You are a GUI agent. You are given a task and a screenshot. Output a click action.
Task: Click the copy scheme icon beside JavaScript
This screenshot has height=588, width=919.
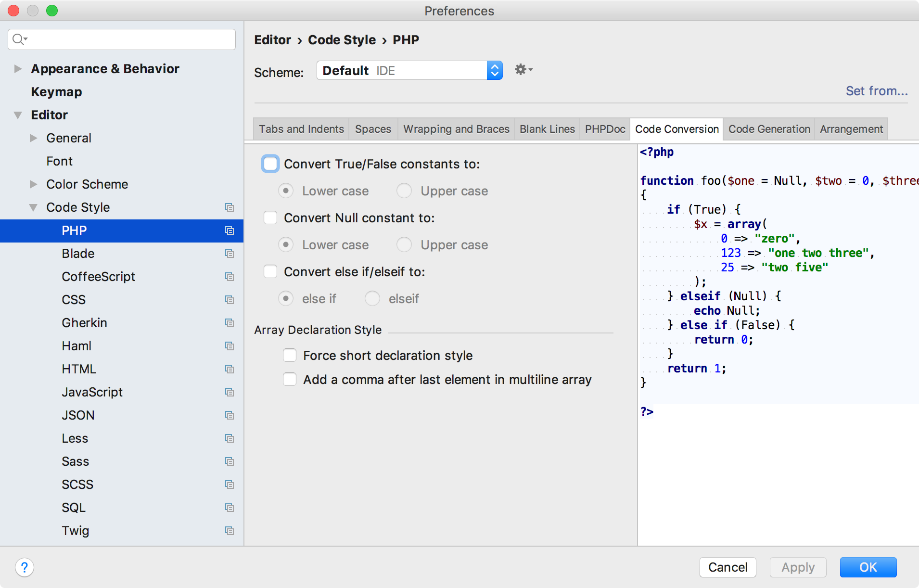click(x=230, y=392)
